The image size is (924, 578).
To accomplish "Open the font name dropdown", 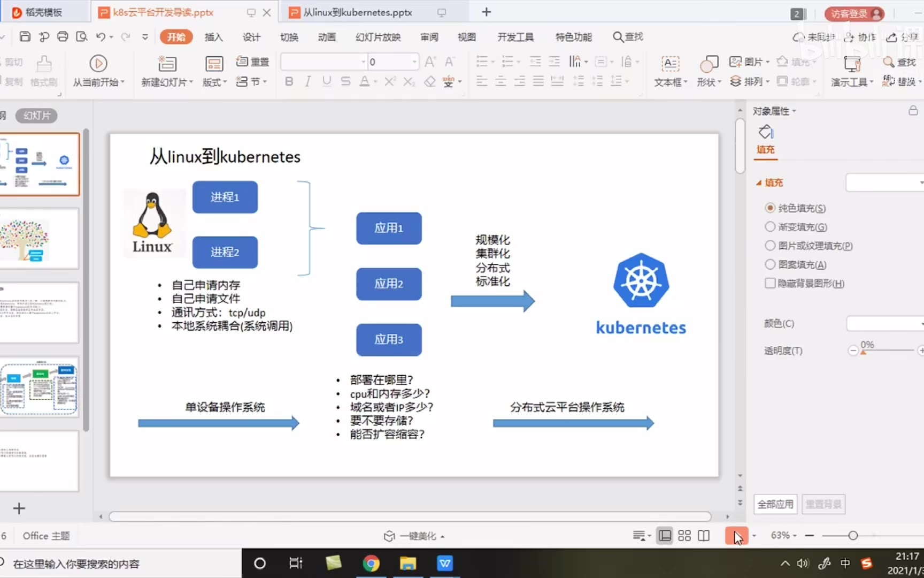I will (x=364, y=62).
